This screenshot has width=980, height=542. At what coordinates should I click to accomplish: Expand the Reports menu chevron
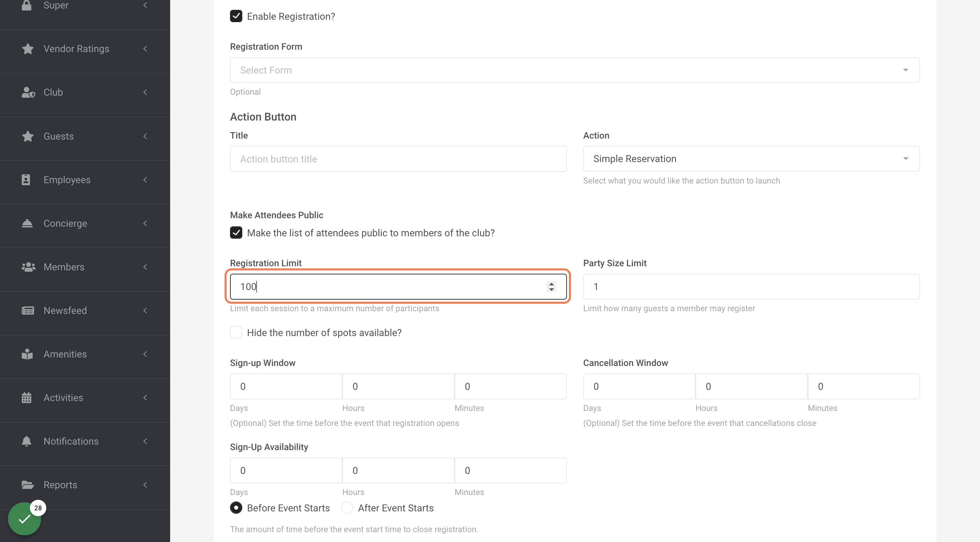point(145,485)
